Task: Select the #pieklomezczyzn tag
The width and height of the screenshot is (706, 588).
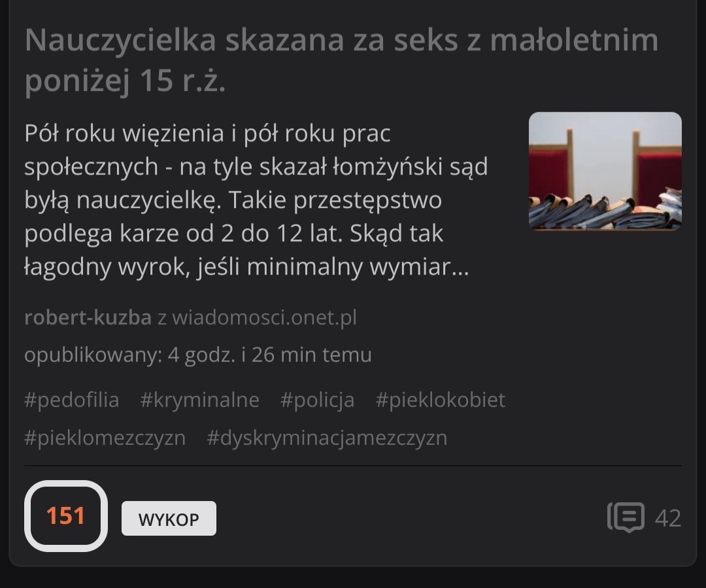Action: coord(105,438)
